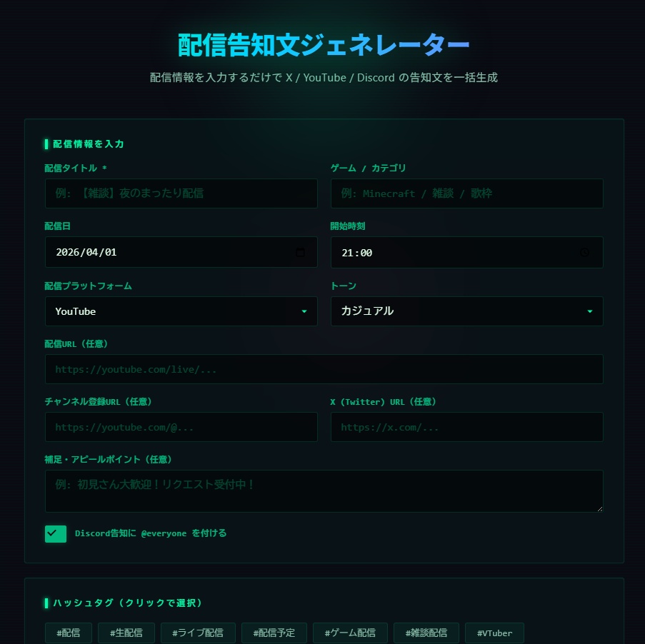Image resolution: width=645 pixels, height=644 pixels.
Task: Select the チャンネル登録URL input box
Action: tap(181, 427)
